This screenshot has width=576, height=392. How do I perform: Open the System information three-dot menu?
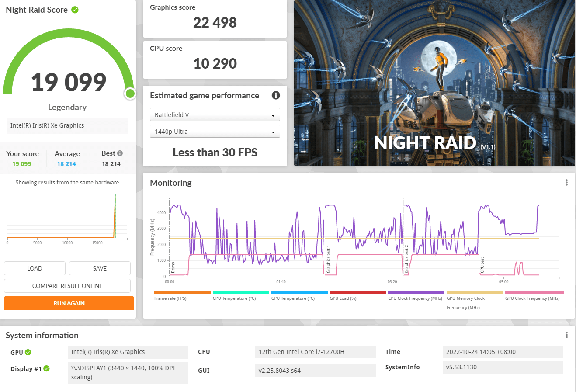tap(566, 335)
